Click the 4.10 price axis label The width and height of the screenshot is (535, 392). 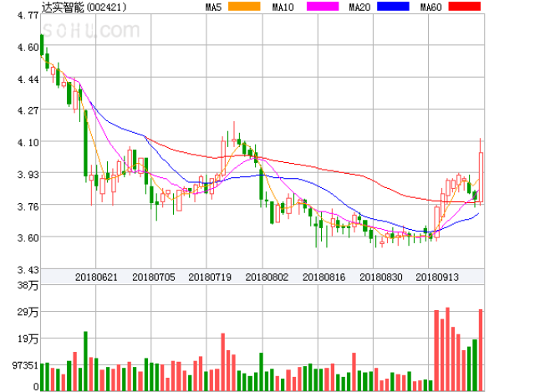tap(28, 142)
